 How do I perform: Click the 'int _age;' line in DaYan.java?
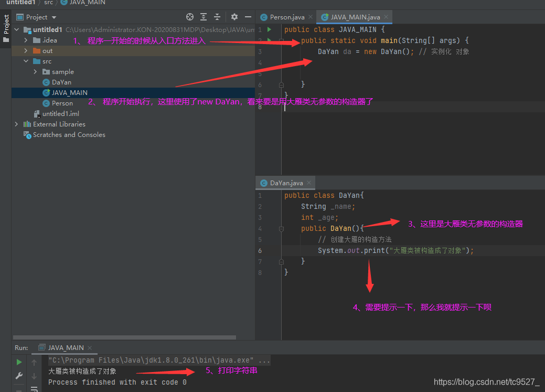[320, 217]
